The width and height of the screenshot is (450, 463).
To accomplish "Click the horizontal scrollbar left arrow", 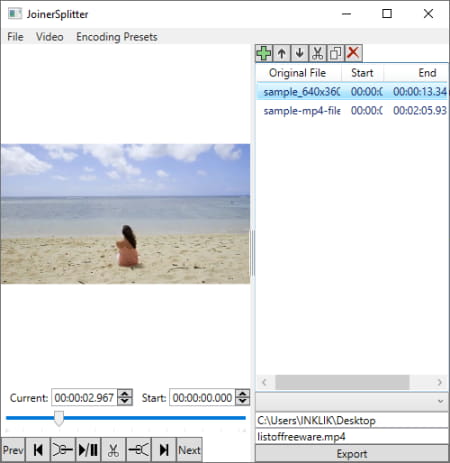I will pos(265,382).
